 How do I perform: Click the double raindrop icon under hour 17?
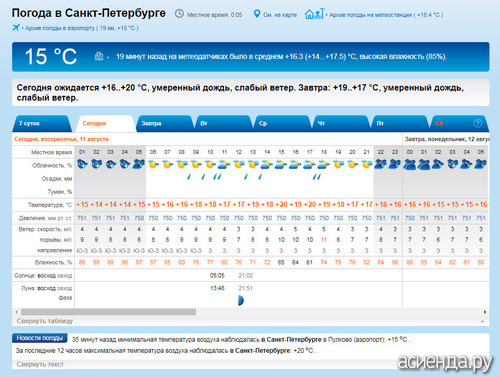[317, 177]
